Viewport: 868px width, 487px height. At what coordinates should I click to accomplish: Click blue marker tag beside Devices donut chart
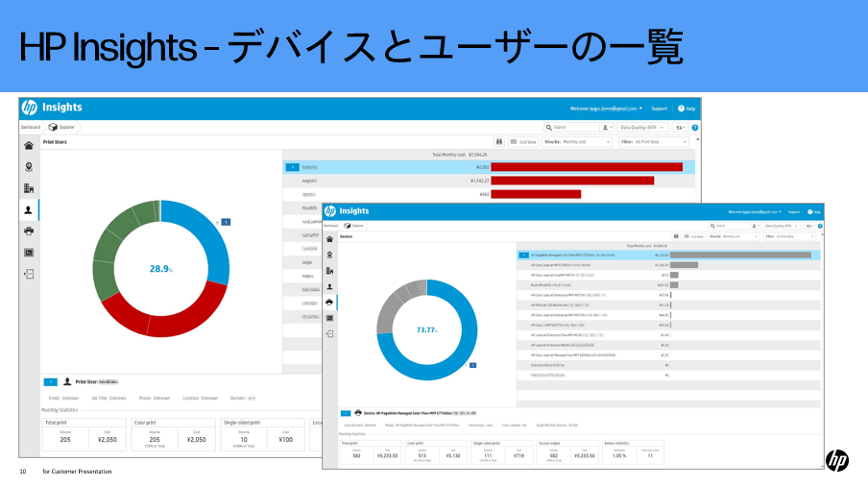pyautogui.click(x=472, y=365)
